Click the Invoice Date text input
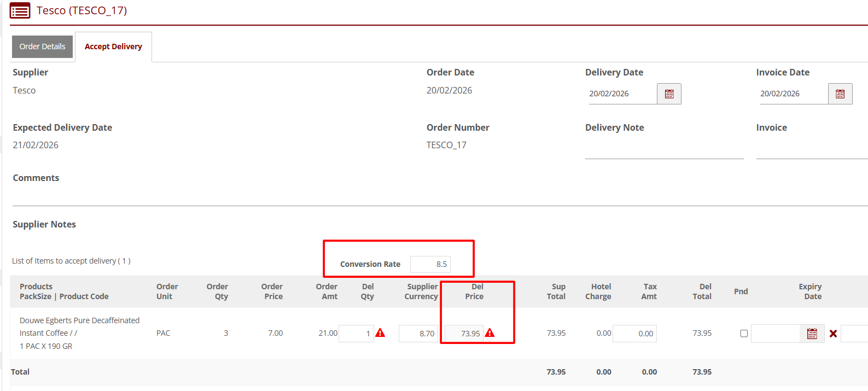Viewport: 868px width, 391px height. (x=793, y=94)
